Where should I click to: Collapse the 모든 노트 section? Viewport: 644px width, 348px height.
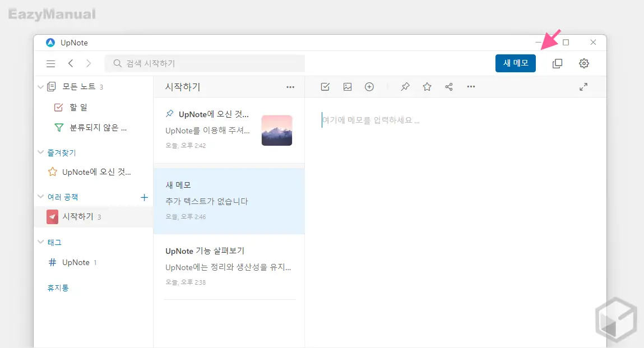pyautogui.click(x=41, y=87)
